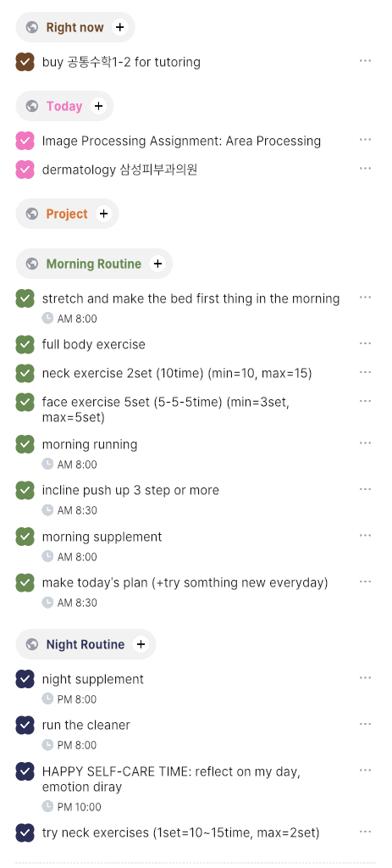Toggle the full body exercise checkbox

[25, 344]
